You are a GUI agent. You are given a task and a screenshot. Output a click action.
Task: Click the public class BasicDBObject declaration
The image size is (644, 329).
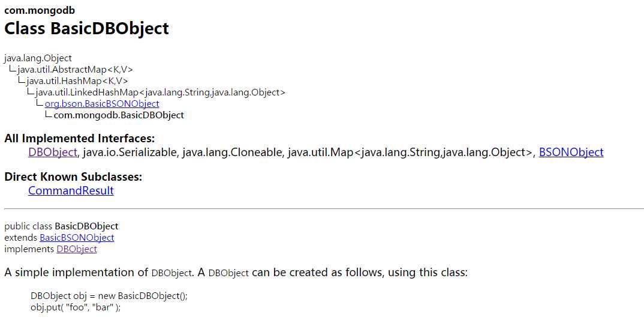coord(61,226)
